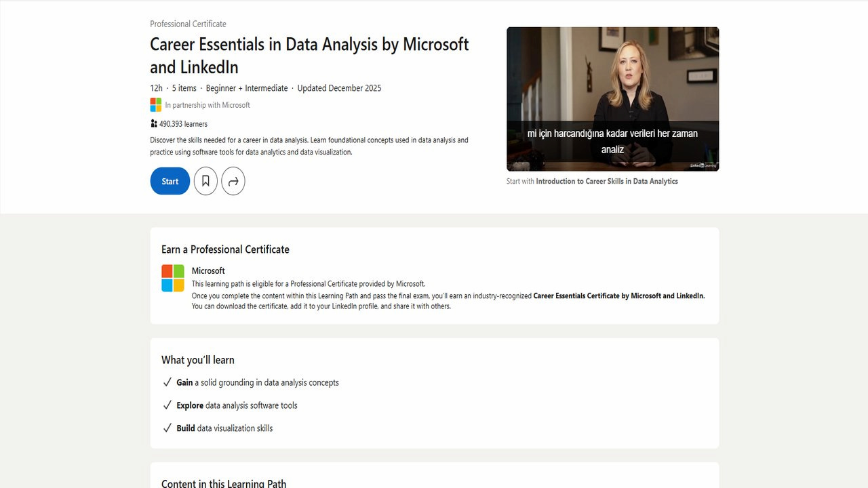868x488 pixels.
Task: Click the blue Start button
Action: point(170,181)
